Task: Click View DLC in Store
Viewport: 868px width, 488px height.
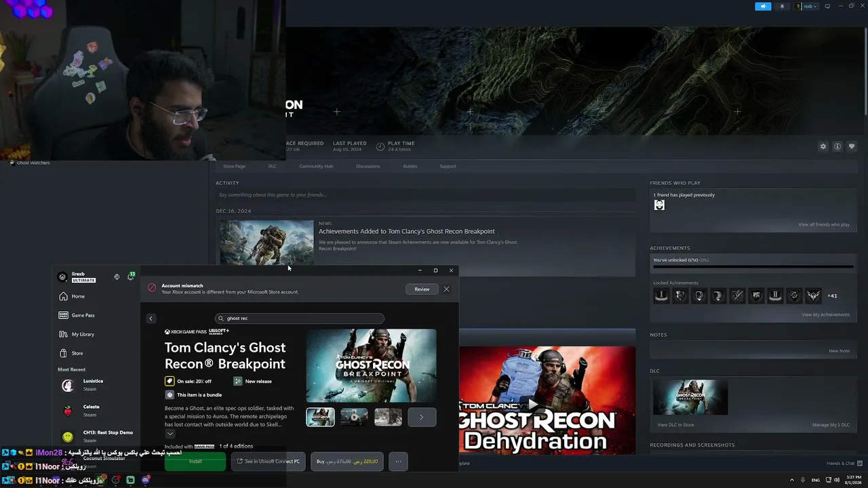Action: point(675,425)
